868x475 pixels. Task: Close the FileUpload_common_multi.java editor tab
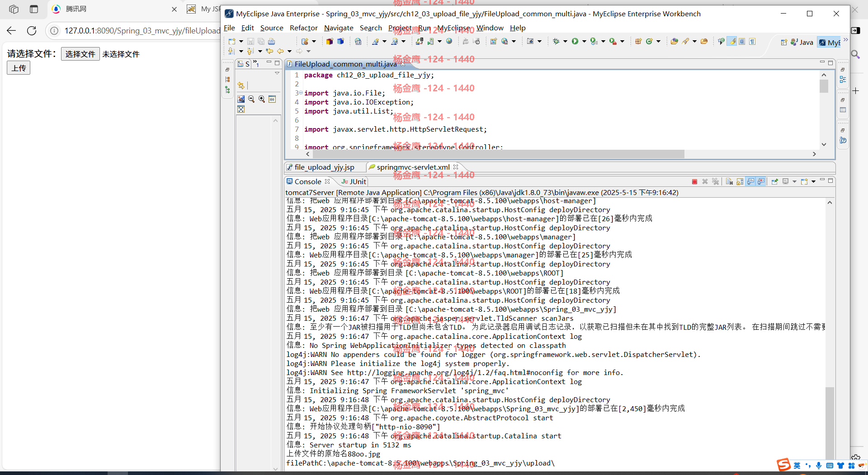tap(403, 64)
